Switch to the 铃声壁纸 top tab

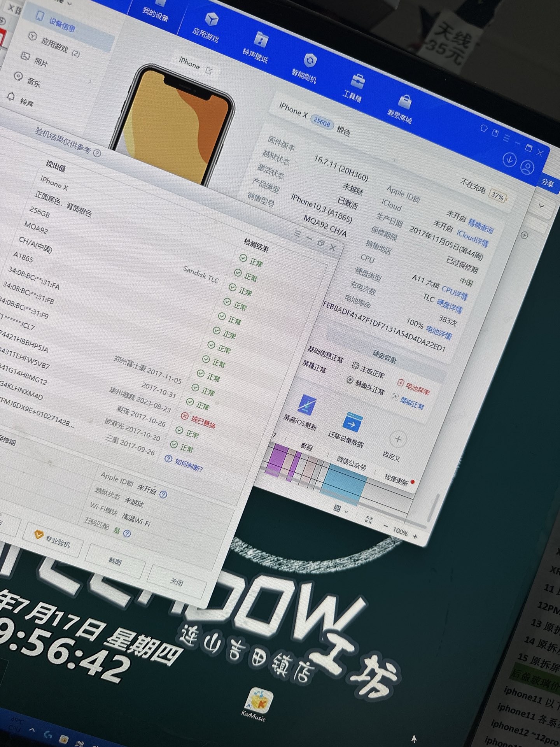click(x=257, y=48)
